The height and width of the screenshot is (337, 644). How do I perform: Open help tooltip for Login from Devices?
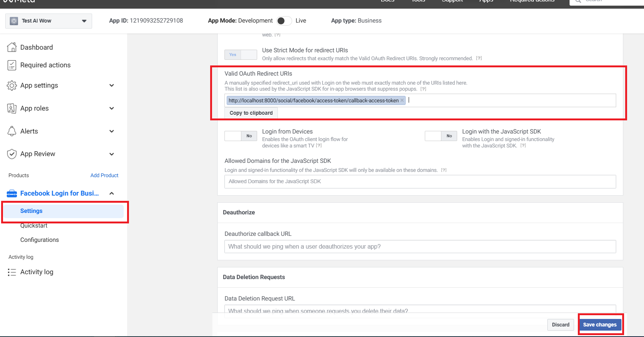319,146
